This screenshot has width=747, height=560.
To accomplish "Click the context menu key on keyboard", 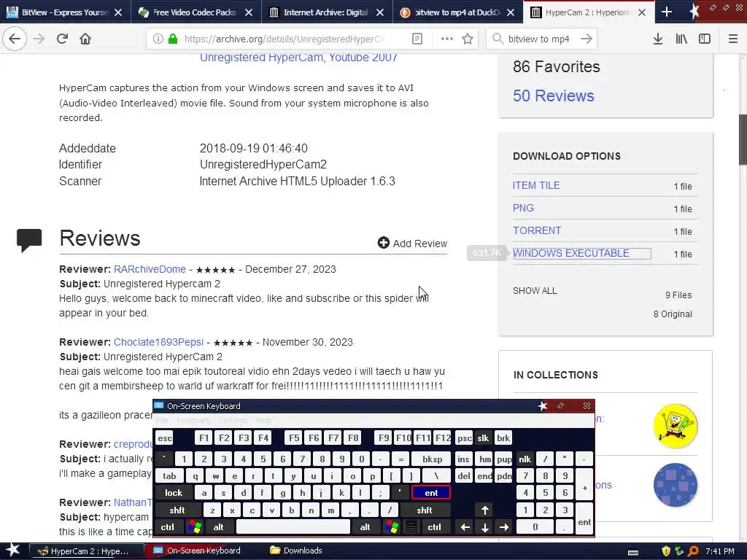I will 411,527.
